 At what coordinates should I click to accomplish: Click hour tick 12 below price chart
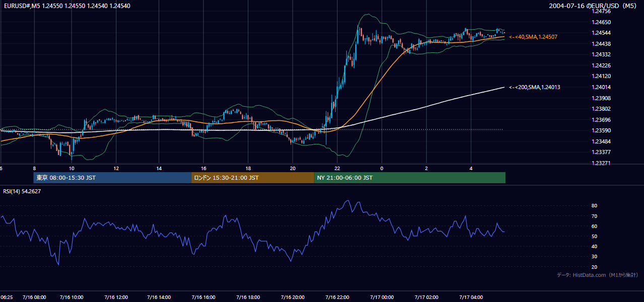pos(116,168)
